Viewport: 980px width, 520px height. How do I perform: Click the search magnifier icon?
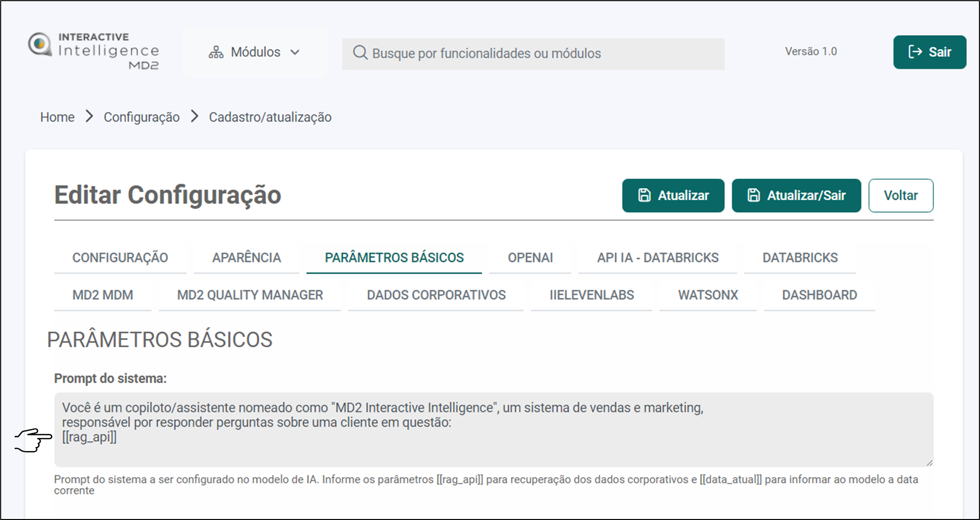click(x=360, y=53)
